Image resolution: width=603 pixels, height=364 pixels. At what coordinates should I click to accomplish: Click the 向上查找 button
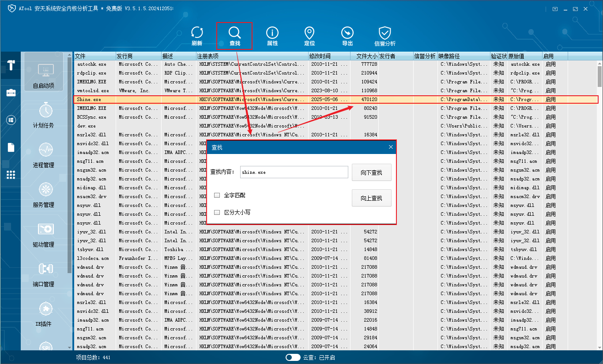pyautogui.click(x=371, y=198)
